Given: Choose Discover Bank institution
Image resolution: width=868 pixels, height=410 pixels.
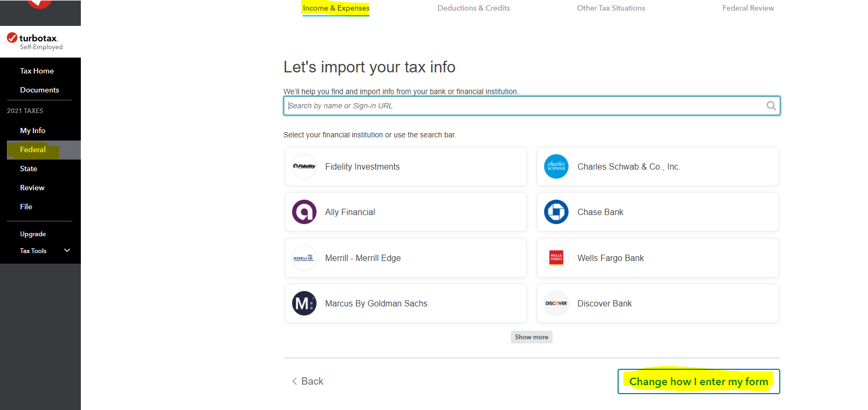Looking at the screenshot, I should point(658,303).
